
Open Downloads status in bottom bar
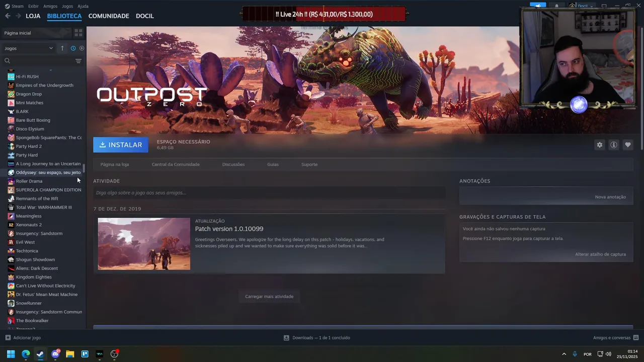coord(317,338)
